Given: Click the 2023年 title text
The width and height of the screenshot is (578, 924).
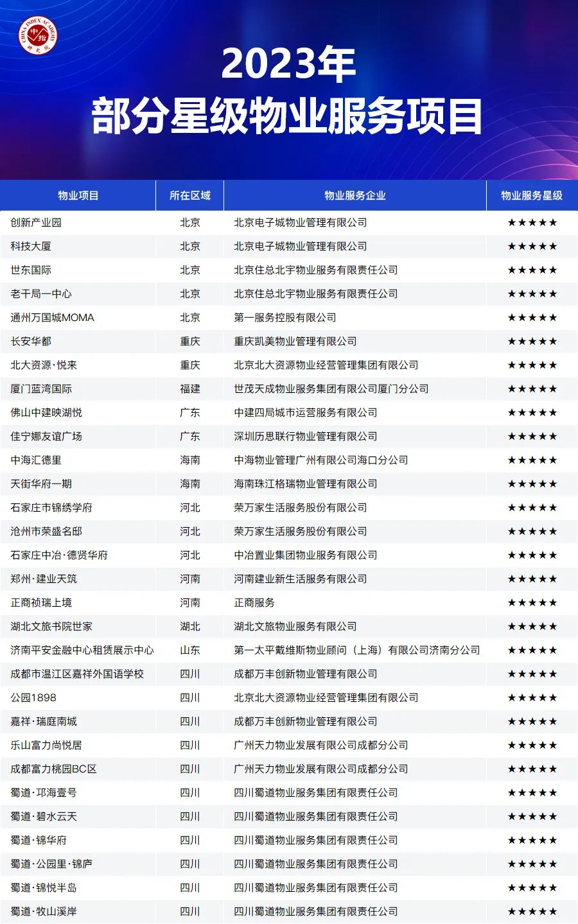Looking at the screenshot, I should [288, 64].
